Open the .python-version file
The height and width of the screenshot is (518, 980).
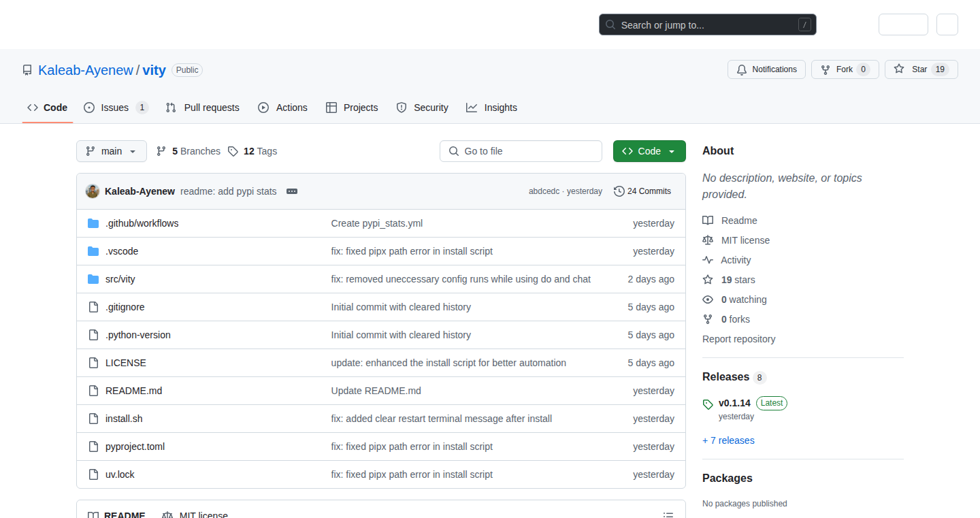click(138, 335)
